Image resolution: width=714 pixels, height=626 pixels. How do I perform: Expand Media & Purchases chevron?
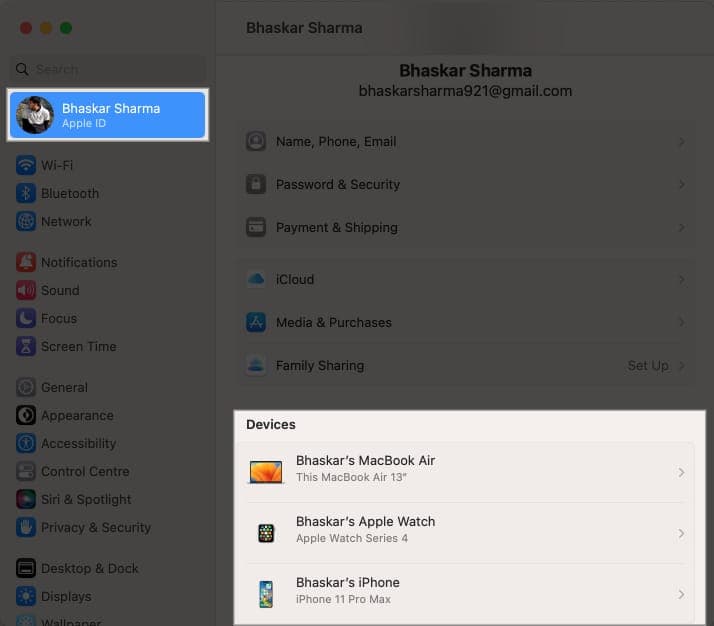coord(681,322)
